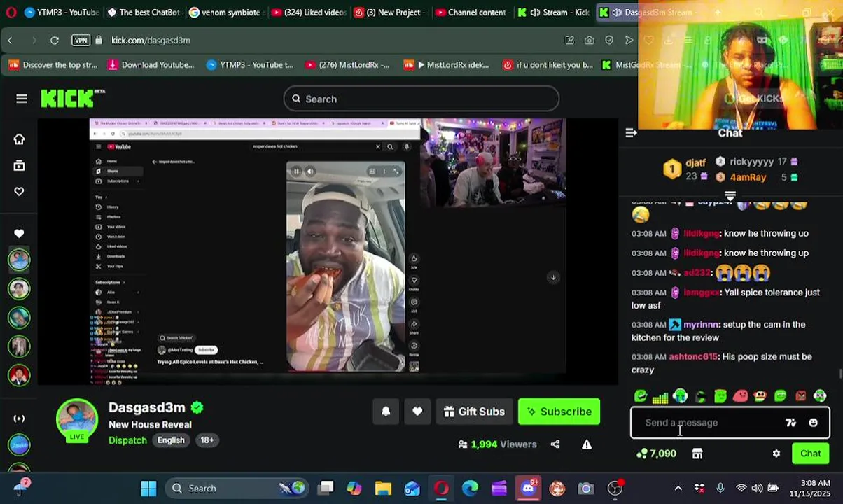843x504 pixels.
Task: Open the Dispatch category link
Action: click(127, 440)
